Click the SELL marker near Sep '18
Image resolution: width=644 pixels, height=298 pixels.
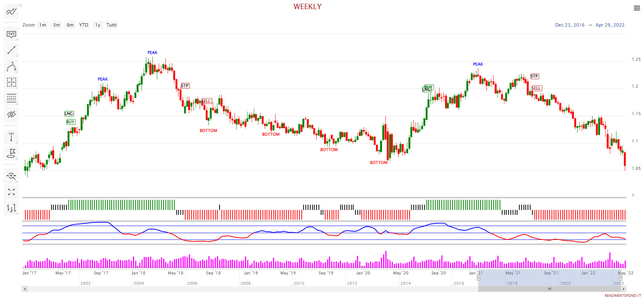tap(206, 101)
